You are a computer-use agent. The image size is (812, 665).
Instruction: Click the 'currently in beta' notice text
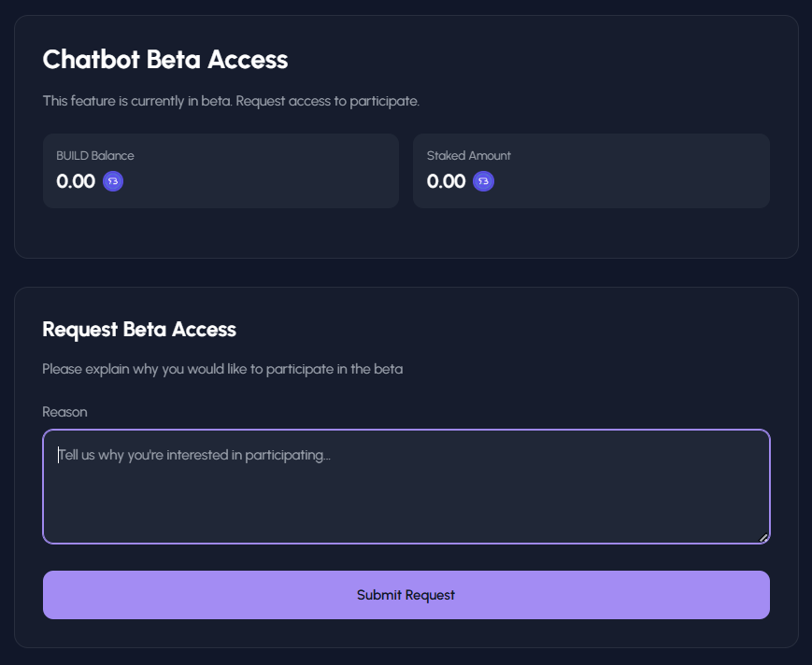point(231,101)
